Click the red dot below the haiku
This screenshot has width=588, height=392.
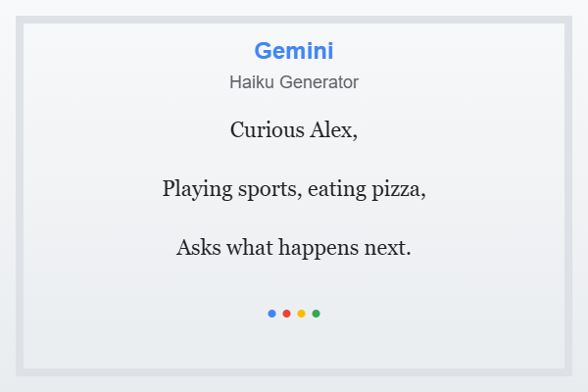click(286, 314)
